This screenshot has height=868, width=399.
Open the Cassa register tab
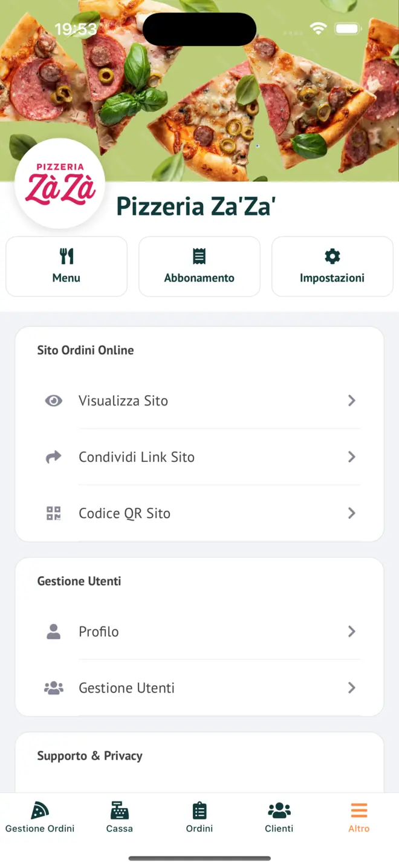[x=120, y=811]
